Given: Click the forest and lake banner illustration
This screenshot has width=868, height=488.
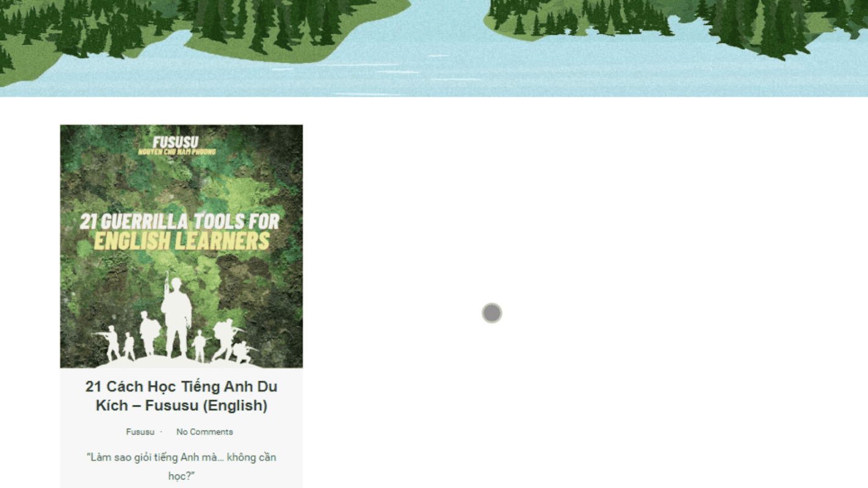Looking at the screenshot, I should [434, 48].
